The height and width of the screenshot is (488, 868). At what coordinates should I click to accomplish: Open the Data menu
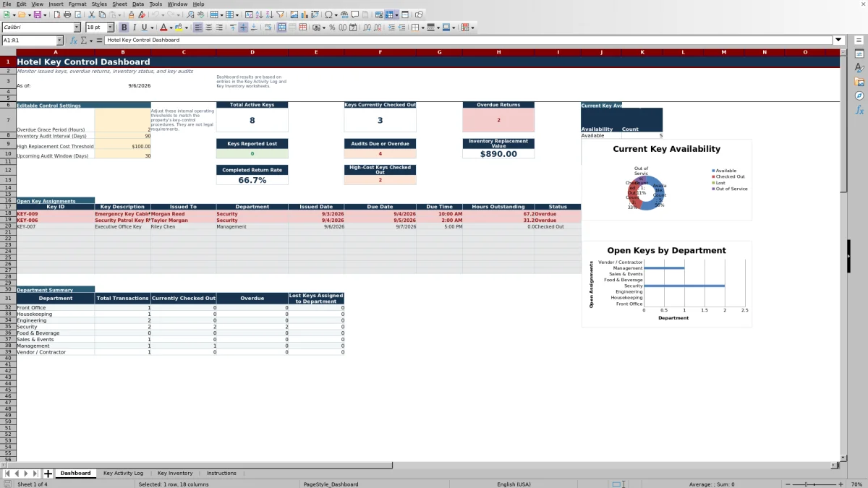point(137,4)
